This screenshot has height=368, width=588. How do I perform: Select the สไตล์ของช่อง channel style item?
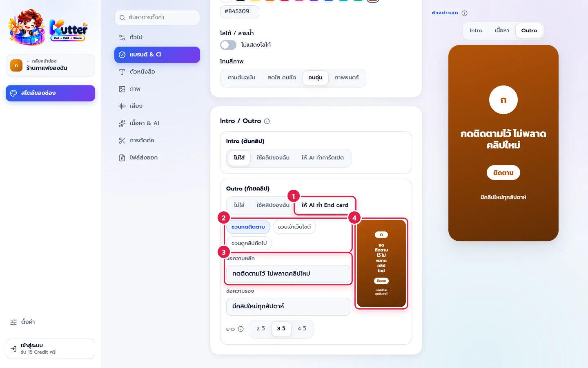pyautogui.click(x=50, y=93)
